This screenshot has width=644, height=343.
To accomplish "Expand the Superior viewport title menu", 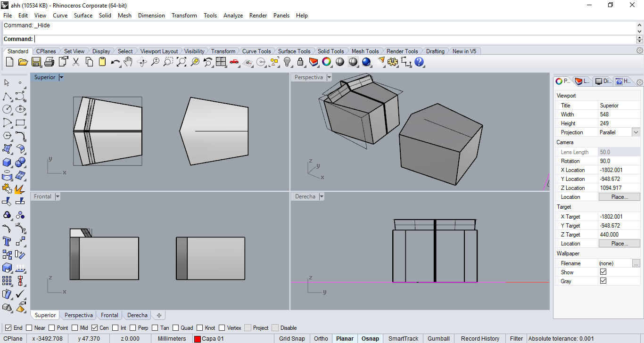I will coord(61,77).
